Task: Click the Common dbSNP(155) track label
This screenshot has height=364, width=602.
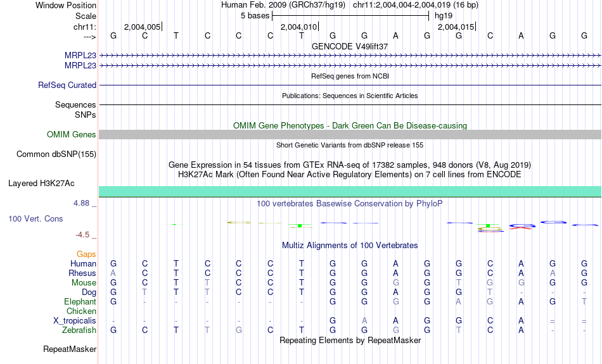Action: (x=56, y=154)
